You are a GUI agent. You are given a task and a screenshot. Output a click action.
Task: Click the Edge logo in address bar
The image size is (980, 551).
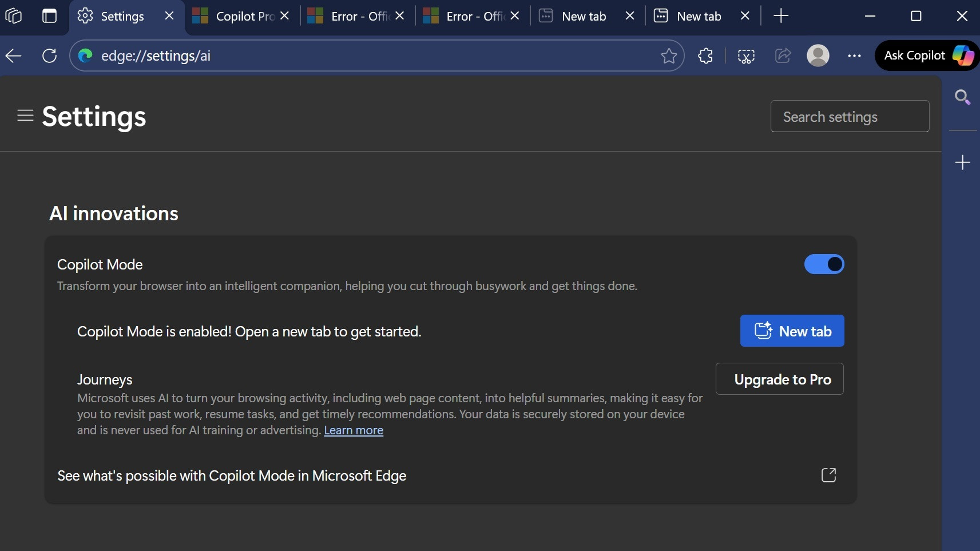tap(85, 56)
